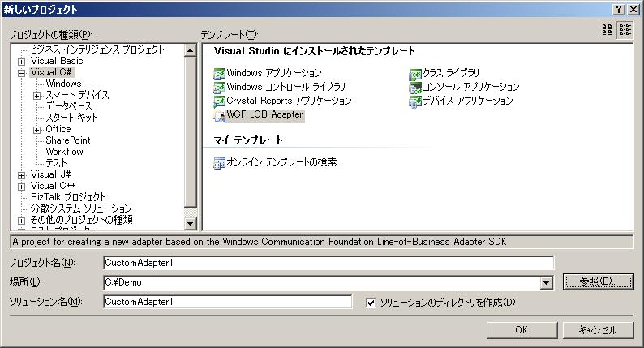Select Visual J# label in tree
This screenshot has height=348, width=644.
pos(50,174)
